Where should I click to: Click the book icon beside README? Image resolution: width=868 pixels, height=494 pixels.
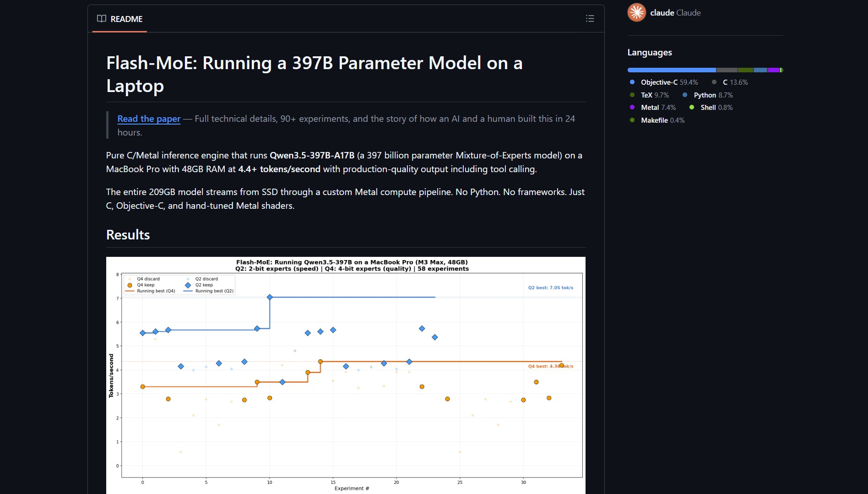pos(101,19)
